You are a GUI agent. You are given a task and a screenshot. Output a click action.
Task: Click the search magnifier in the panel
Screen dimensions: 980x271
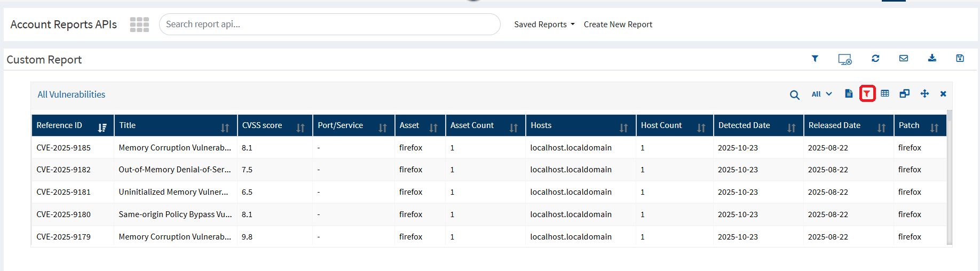pos(794,95)
